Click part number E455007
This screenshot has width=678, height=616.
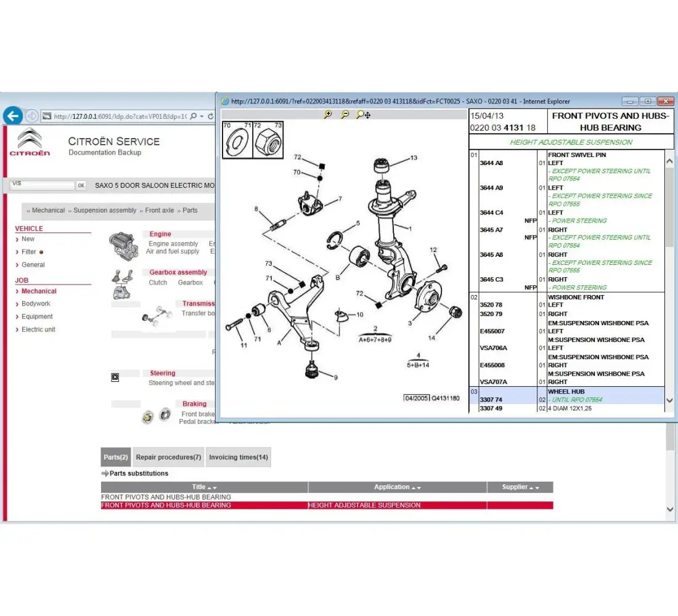pyautogui.click(x=492, y=331)
